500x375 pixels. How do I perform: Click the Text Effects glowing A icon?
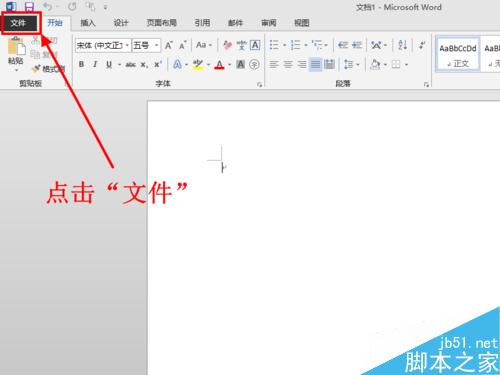point(177,64)
